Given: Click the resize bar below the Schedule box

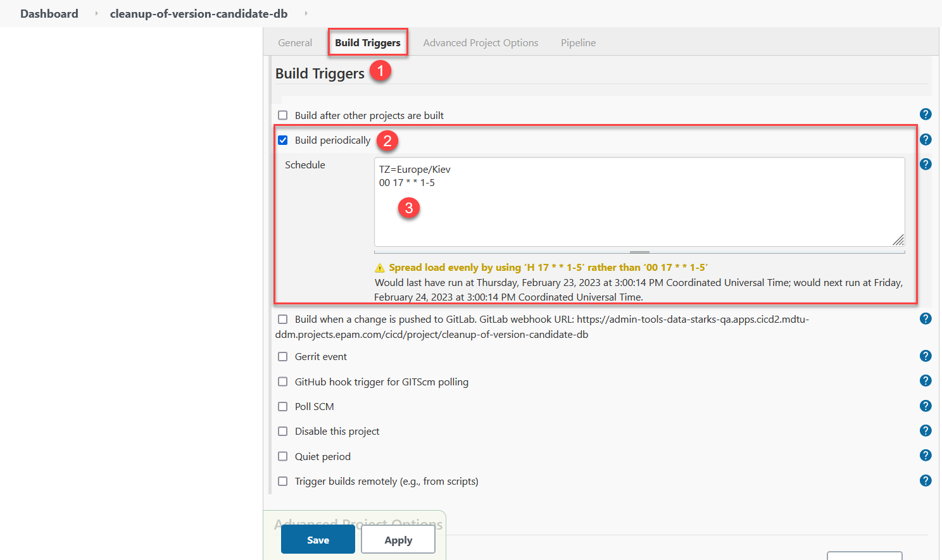Looking at the screenshot, I should point(639,252).
